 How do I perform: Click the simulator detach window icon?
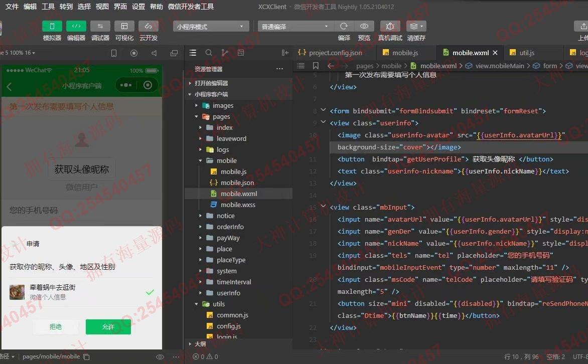(x=174, y=53)
